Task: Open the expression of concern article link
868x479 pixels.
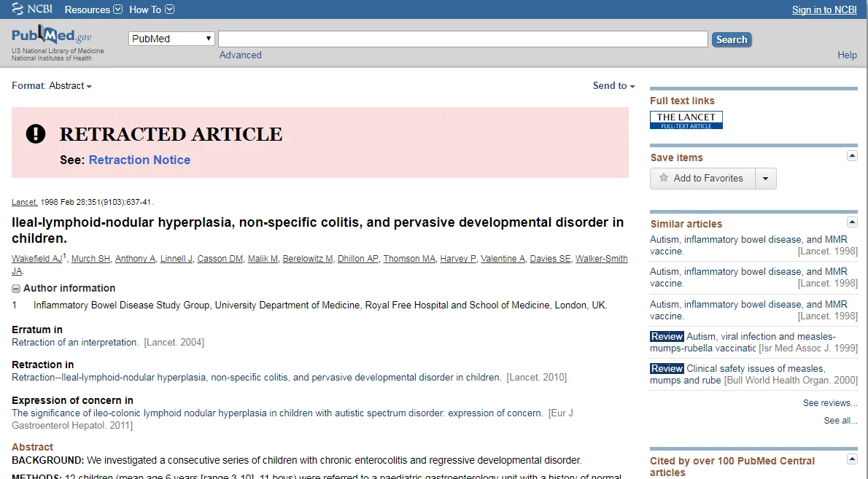Action: (276, 413)
